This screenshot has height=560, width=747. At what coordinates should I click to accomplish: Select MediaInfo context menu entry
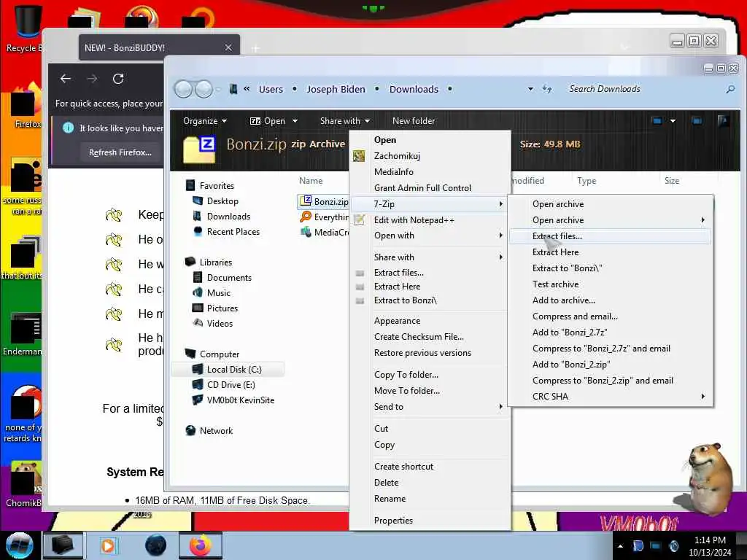(429, 172)
